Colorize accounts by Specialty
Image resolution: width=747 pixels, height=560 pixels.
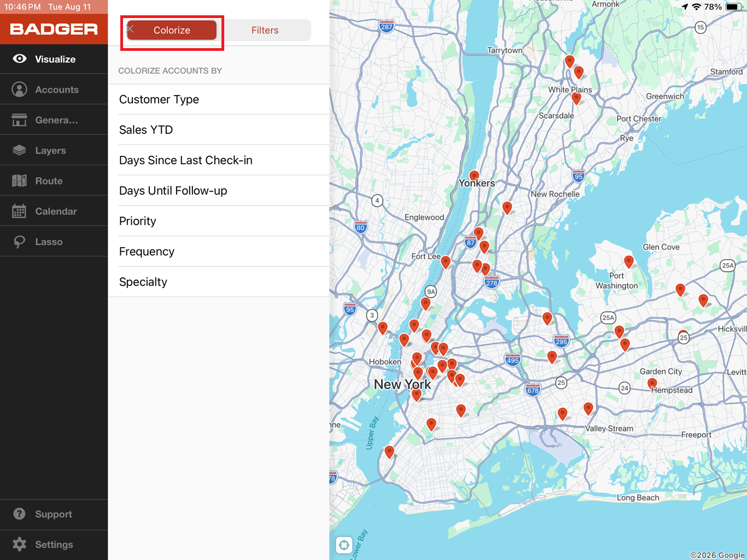pyautogui.click(x=219, y=282)
